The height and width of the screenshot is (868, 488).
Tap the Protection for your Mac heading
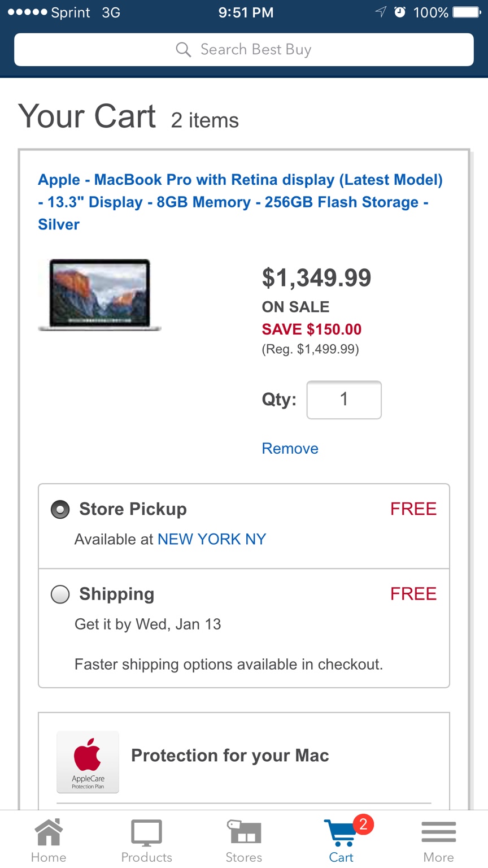click(230, 756)
